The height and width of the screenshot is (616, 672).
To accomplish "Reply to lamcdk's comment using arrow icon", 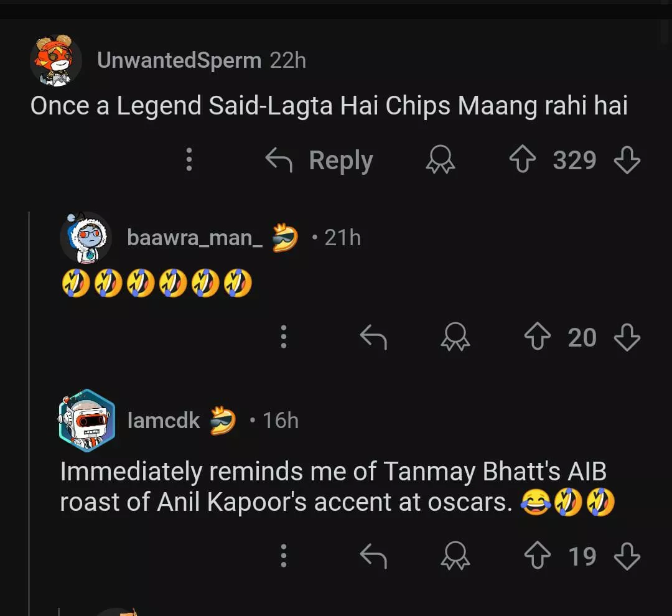I will point(373,556).
